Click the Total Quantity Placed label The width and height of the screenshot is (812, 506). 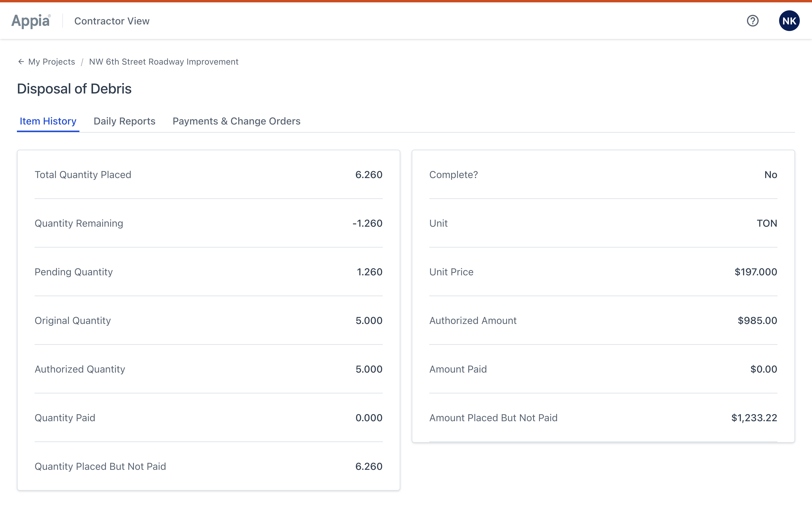pos(83,175)
